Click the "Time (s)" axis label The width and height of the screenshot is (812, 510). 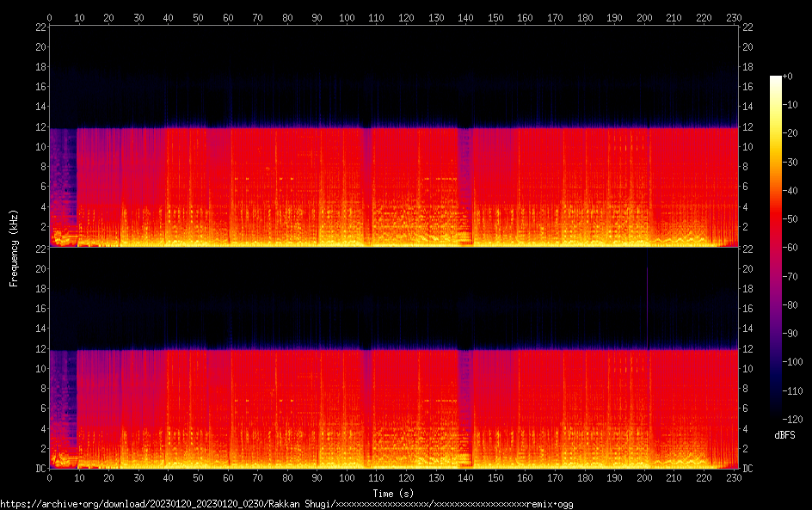click(x=392, y=493)
